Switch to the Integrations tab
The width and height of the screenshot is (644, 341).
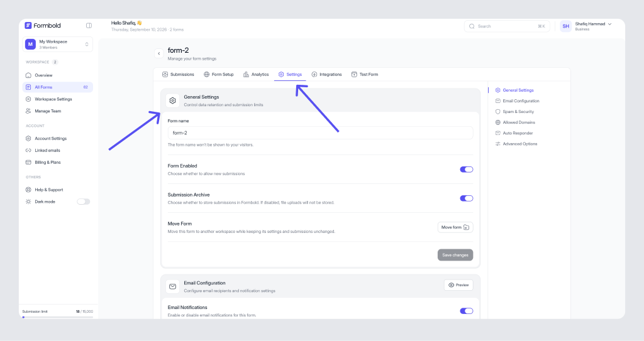point(326,74)
